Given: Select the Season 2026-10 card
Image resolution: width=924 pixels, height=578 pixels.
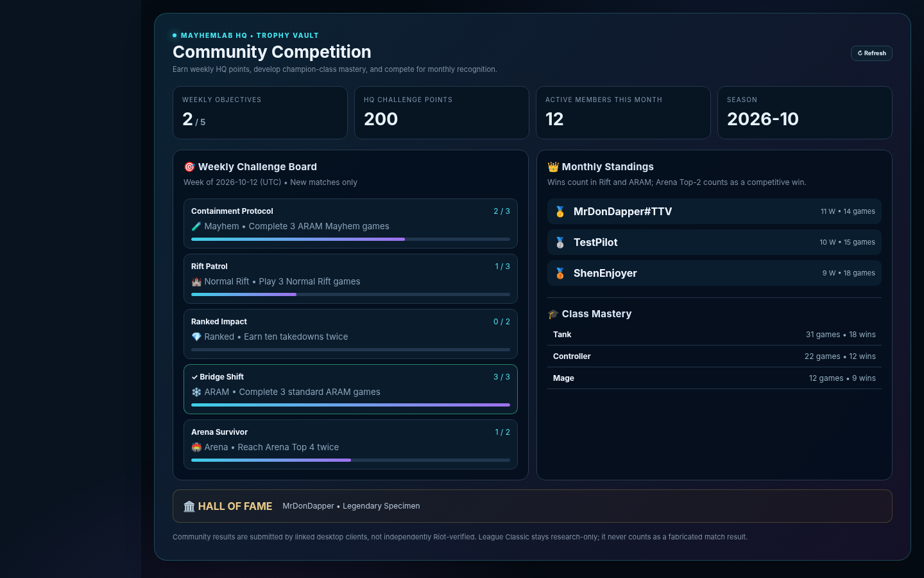Looking at the screenshot, I should click(805, 112).
